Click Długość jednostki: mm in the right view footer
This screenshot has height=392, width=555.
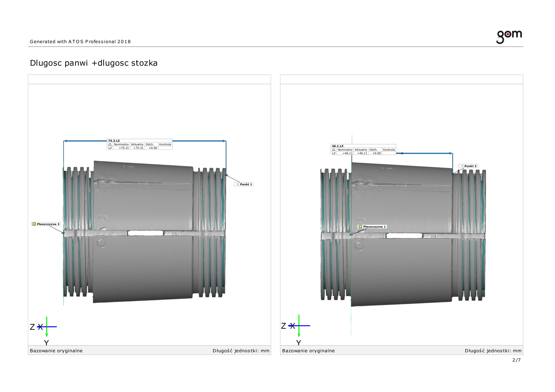tap(493, 351)
